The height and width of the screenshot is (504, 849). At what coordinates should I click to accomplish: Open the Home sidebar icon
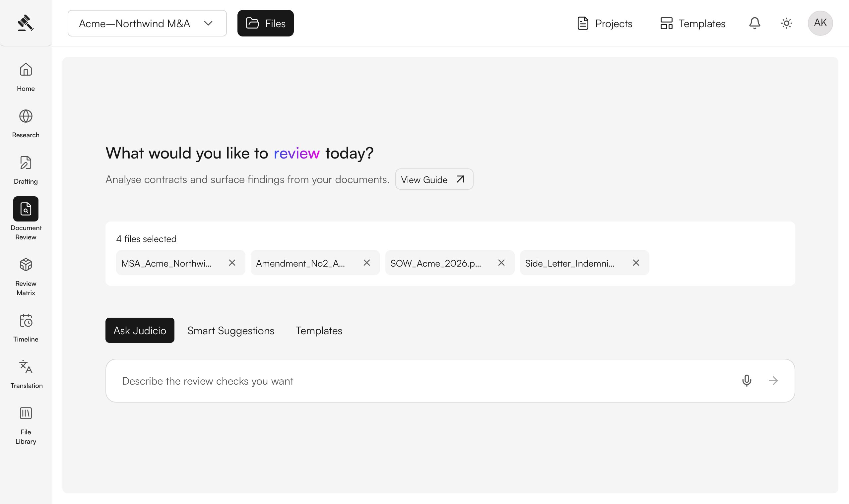[26, 70]
